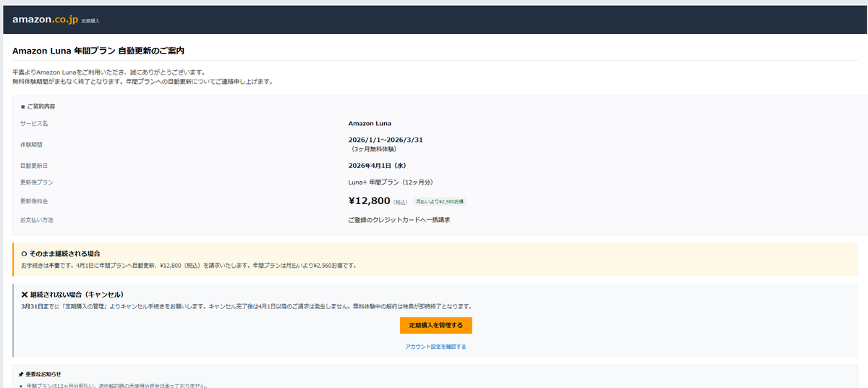This screenshot has height=388, width=868.
Task: Click the サービス名 row label
Action: 34,123
